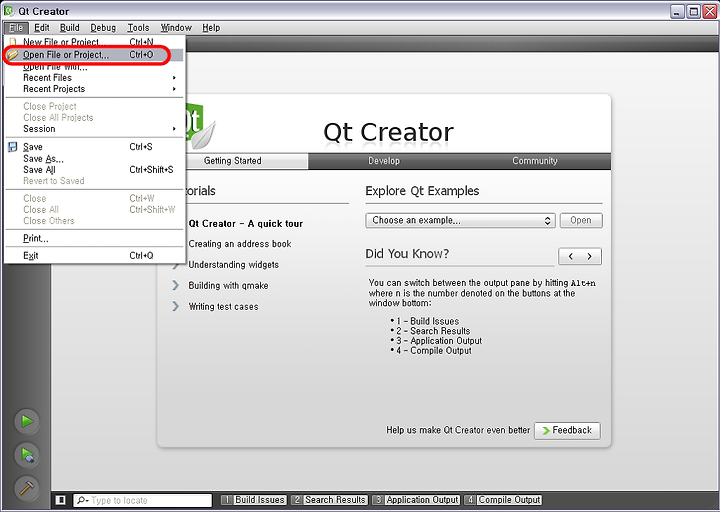Open Understanding widgets tutorial

tap(234, 264)
